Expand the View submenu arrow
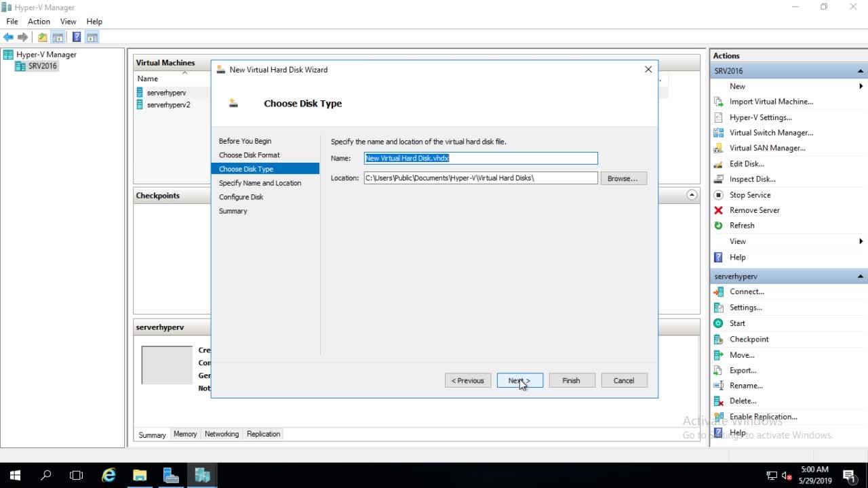This screenshot has height=488, width=868. (861, 241)
